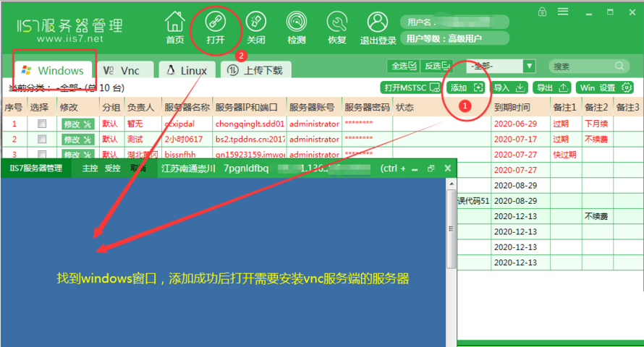The image size is (644, 347).
Task: Click the 服务器名称 column header
Action: pyautogui.click(x=187, y=108)
